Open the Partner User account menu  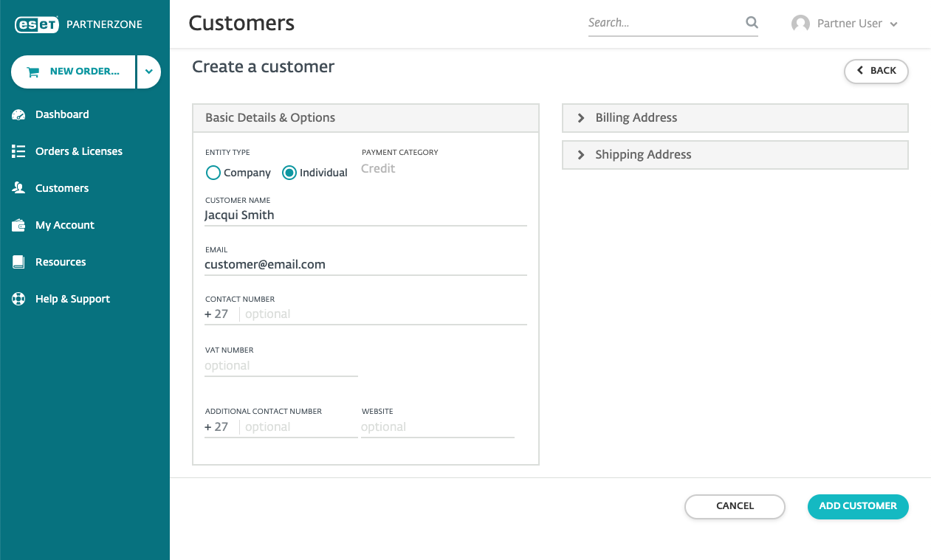pyautogui.click(x=845, y=24)
